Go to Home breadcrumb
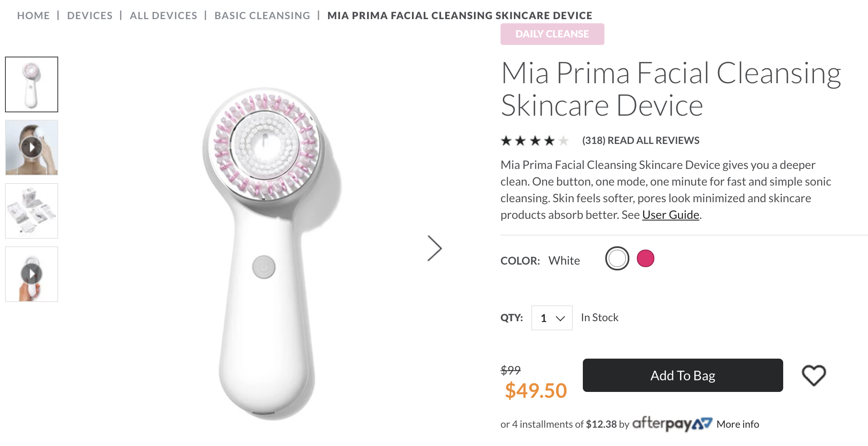Viewport: 868px width, 446px height. [33, 15]
